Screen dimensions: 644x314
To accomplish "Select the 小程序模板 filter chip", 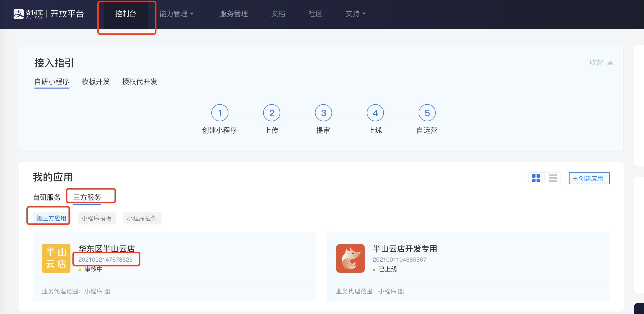I will click(x=97, y=218).
